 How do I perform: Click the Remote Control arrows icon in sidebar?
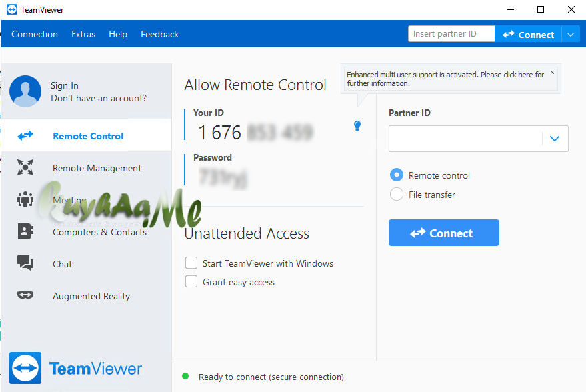pyautogui.click(x=25, y=135)
